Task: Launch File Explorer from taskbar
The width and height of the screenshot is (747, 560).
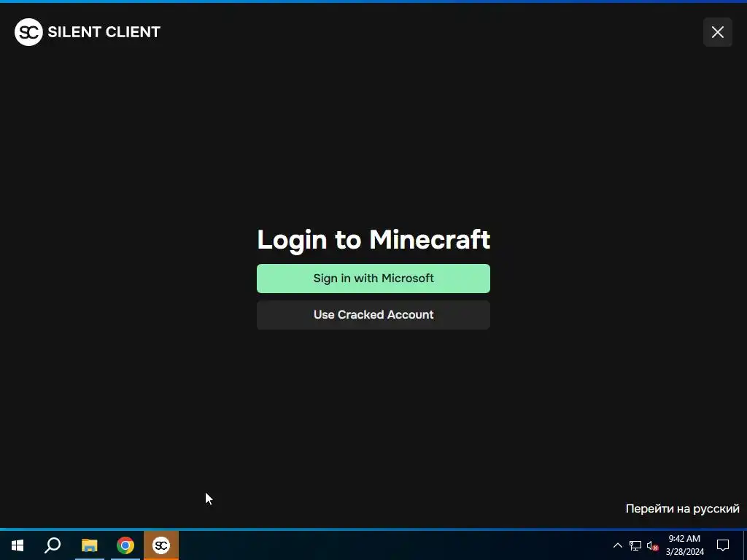Action: pyautogui.click(x=89, y=545)
